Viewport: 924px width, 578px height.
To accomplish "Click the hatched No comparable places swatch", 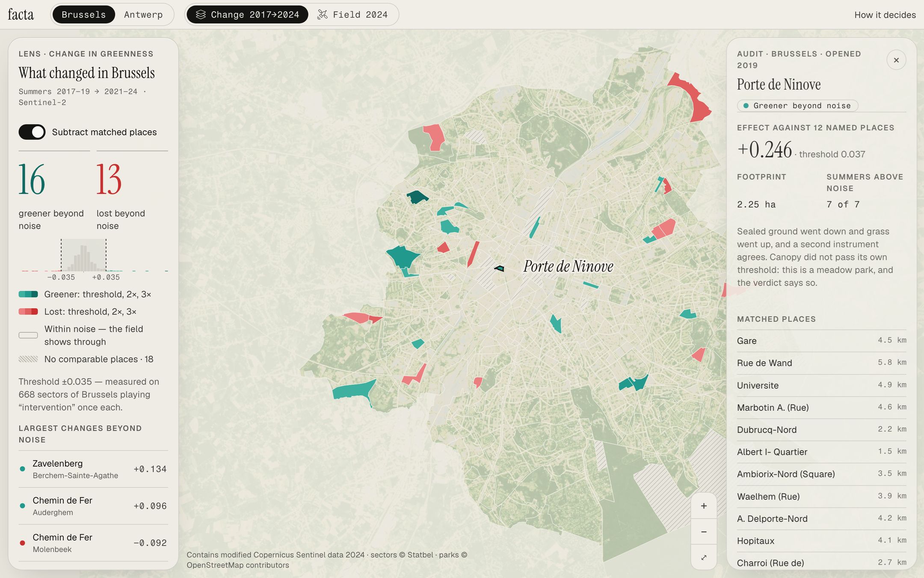I will pos(28,359).
